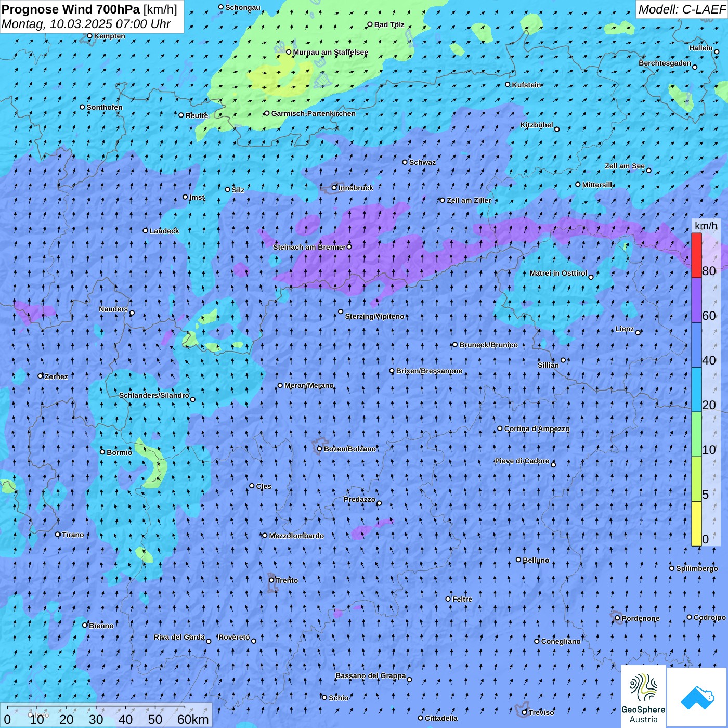Click the 'km/h' legend heading
728x728 pixels.
click(706, 226)
